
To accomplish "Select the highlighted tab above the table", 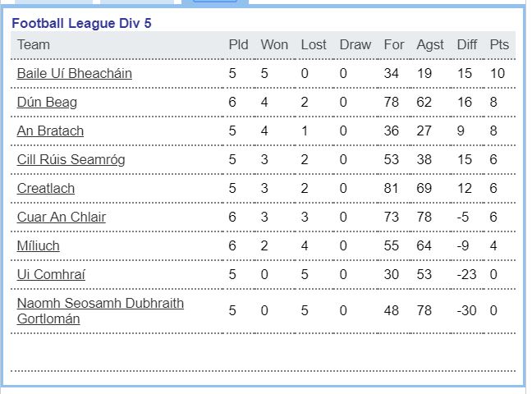I will point(215,2).
